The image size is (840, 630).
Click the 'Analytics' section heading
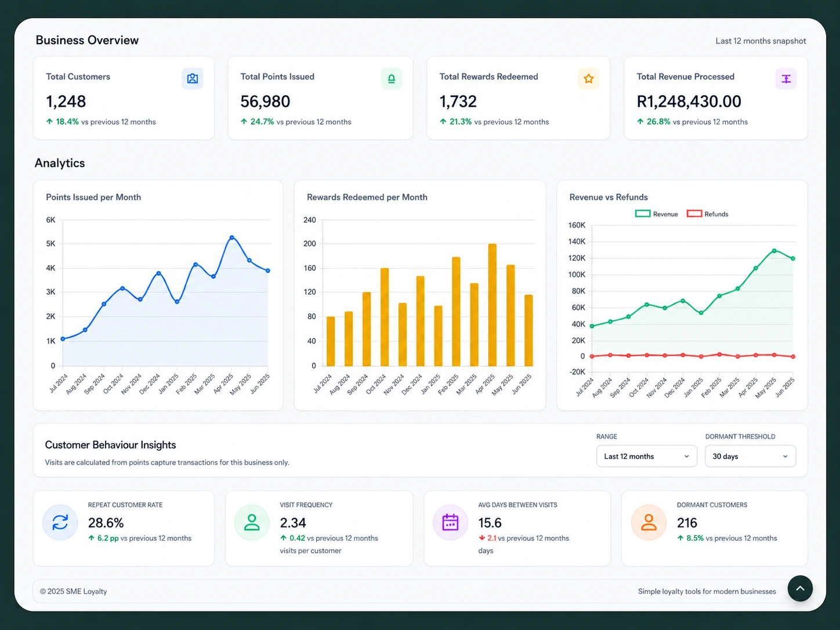tap(60, 163)
